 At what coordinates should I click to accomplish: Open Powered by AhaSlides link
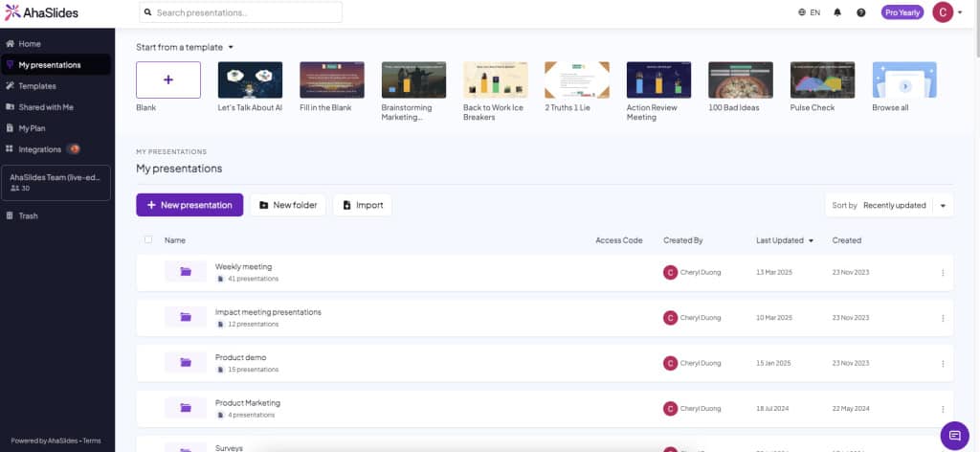coord(44,441)
